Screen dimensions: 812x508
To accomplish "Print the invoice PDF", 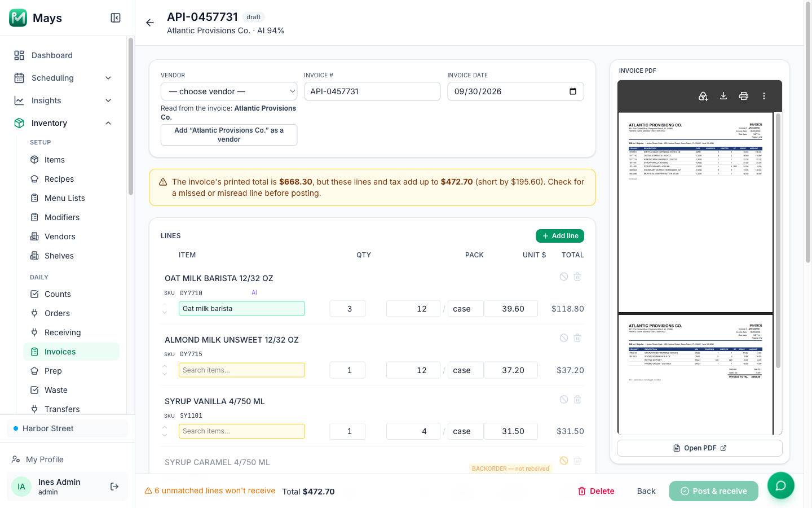I will 744,96.
